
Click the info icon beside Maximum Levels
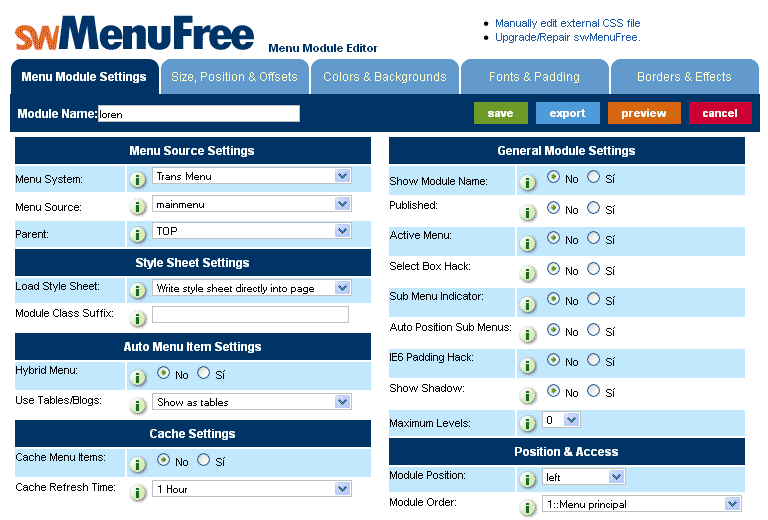pos(528,424)
